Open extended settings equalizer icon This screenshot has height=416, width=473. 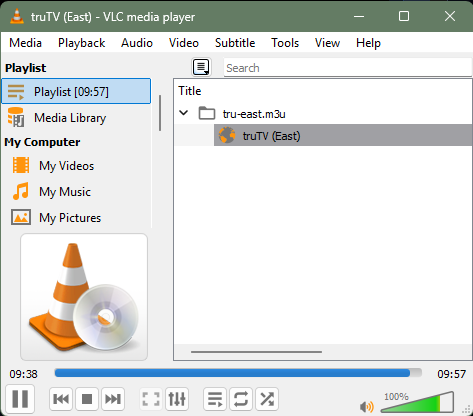click(177, 399)
